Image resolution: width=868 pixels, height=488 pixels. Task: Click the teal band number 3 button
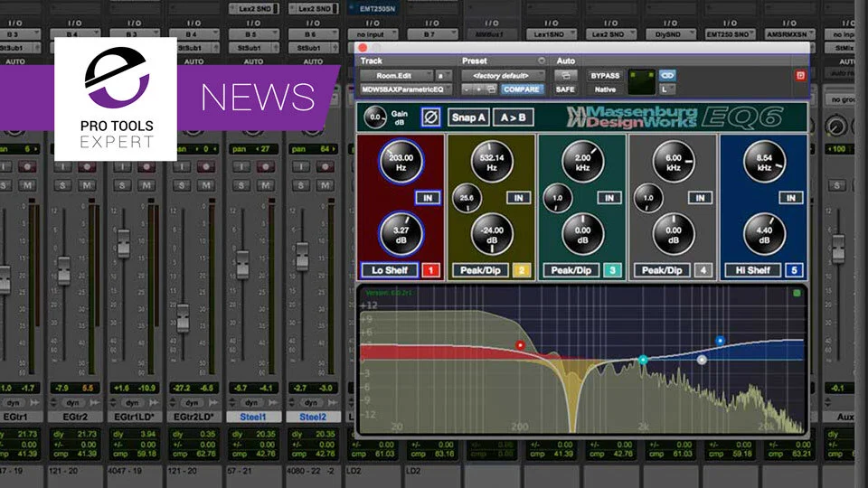[x=612, y=270]
